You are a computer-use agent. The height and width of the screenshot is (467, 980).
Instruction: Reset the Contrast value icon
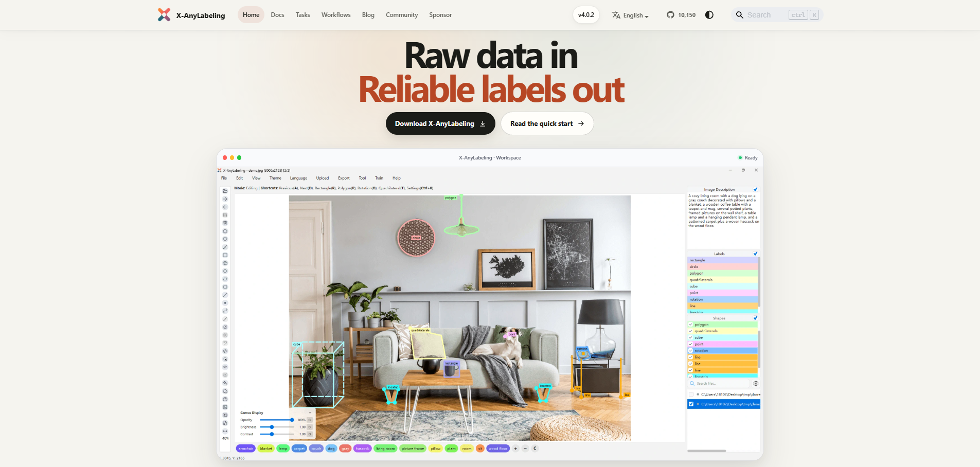click(310, 434)
